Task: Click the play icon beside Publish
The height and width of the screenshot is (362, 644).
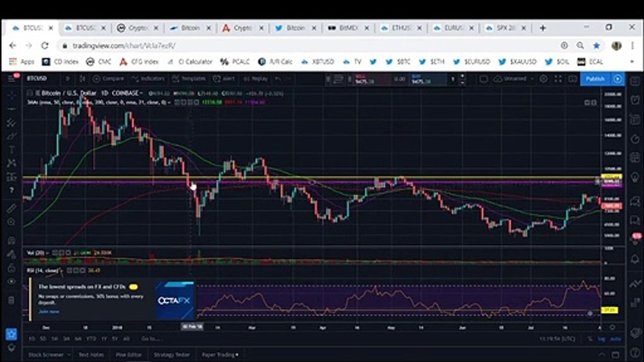Action: click(x=617, y=79)
